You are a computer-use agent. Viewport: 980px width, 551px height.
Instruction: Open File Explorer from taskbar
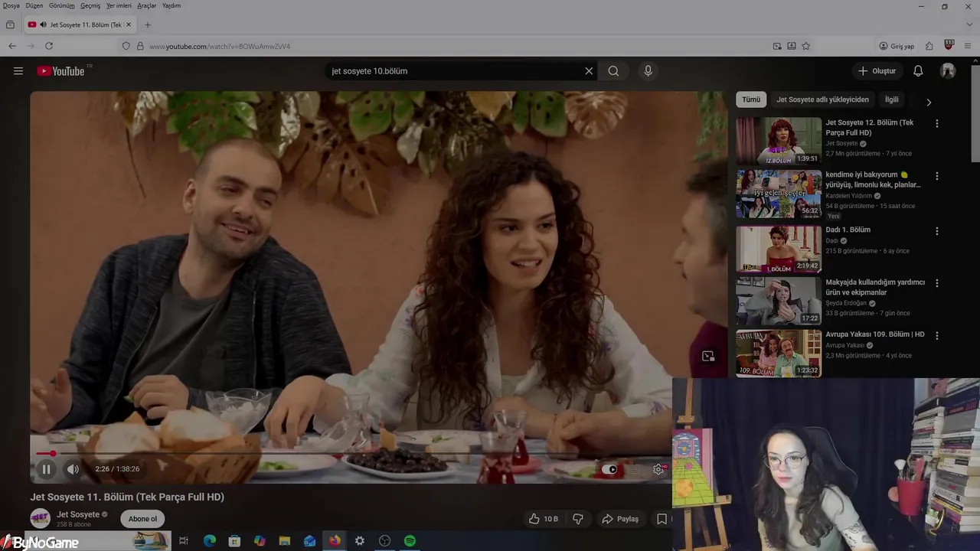284,541
